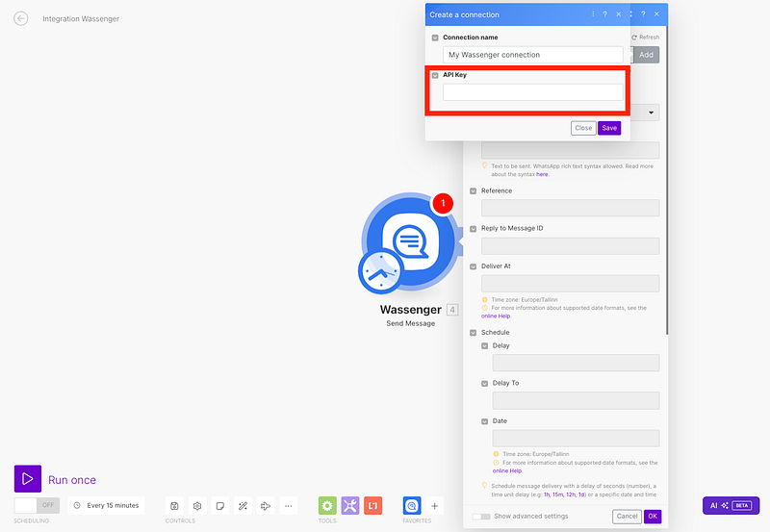Click the save scenario disk icon

pos(174,505)
